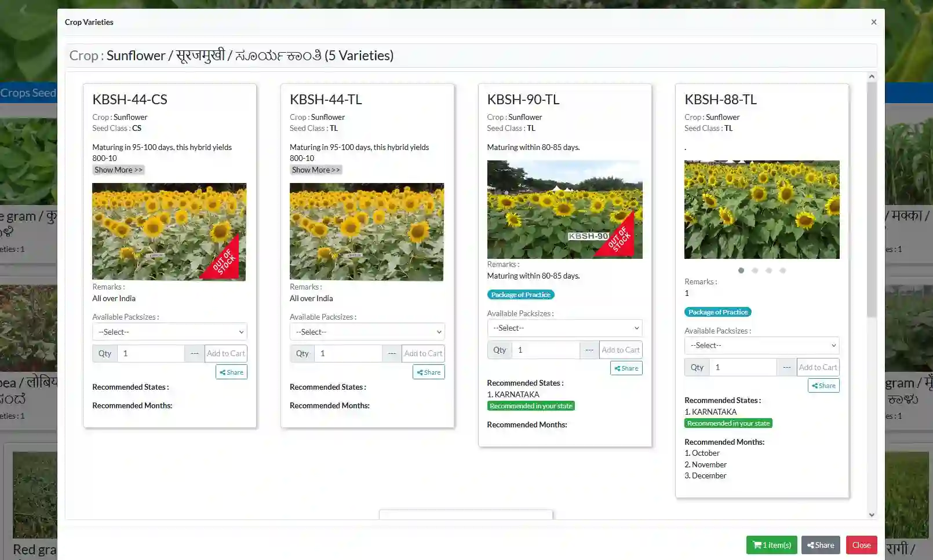Image resolution: width=933 pixels, height=560 pixels.
Task: Click 'KARNATAKA' under KBSH-88-TL states
Action: 714,412
